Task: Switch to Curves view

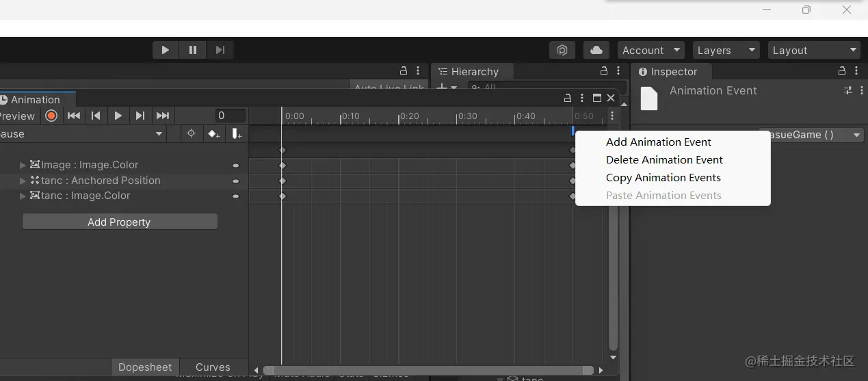Action: point(213,367)
